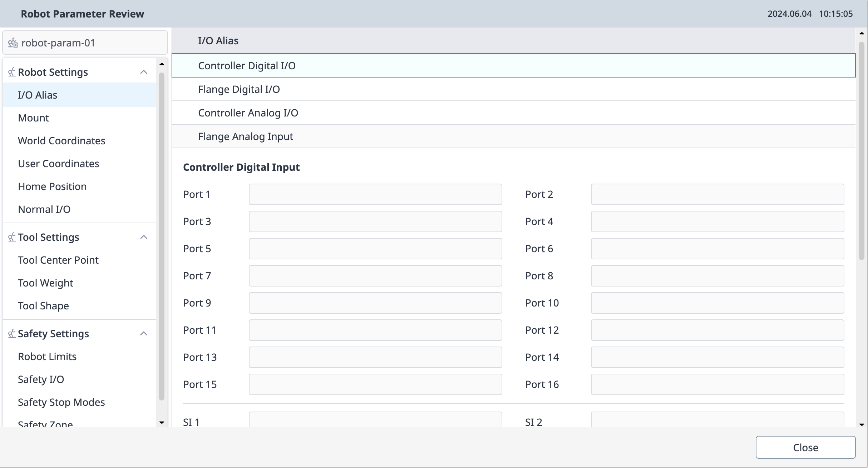Click Safety Settings robot-arm icon
The height and width of the screenshot is (468, 868).
[12, 334]
